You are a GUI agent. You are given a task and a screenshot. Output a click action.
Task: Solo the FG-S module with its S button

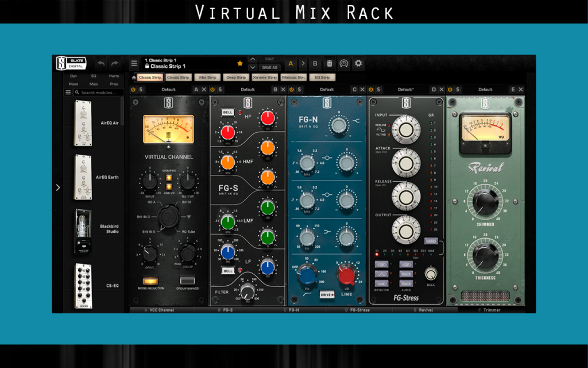click(x=220, y=89)
